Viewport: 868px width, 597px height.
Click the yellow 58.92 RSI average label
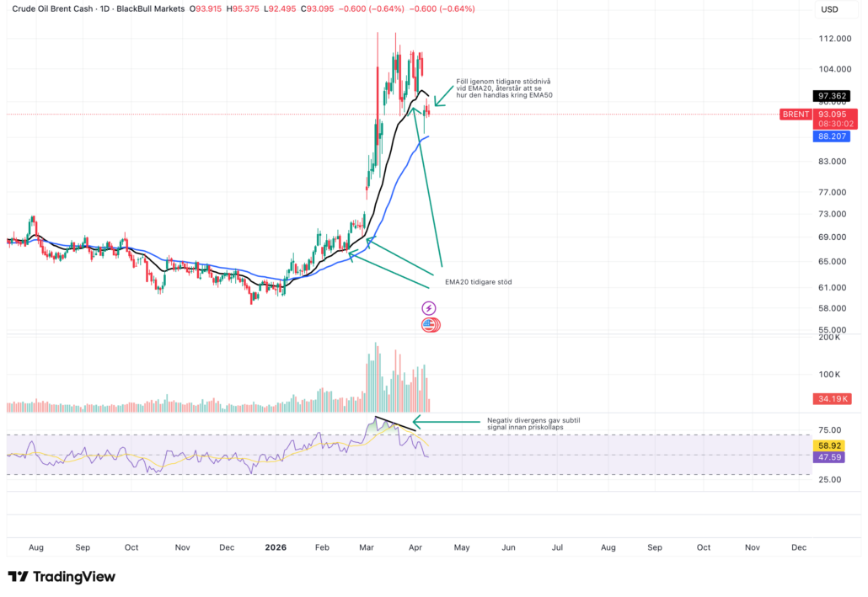[x=833, y=445]
